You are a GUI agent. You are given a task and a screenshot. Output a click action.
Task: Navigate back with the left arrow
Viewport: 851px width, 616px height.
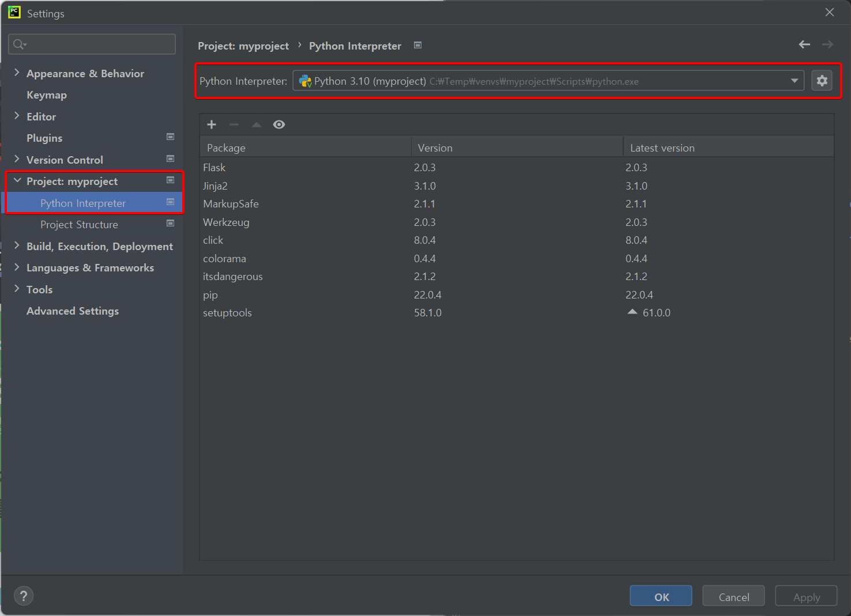point(804,44)
